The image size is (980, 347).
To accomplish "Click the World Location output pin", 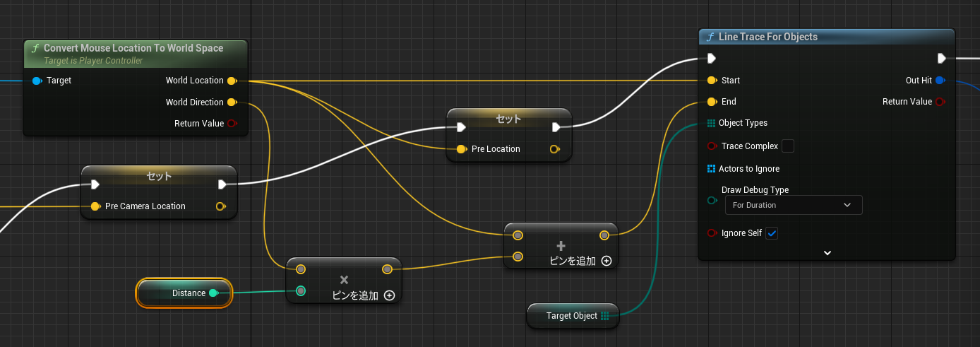I will pyautogui.click(x=232, y=81).
